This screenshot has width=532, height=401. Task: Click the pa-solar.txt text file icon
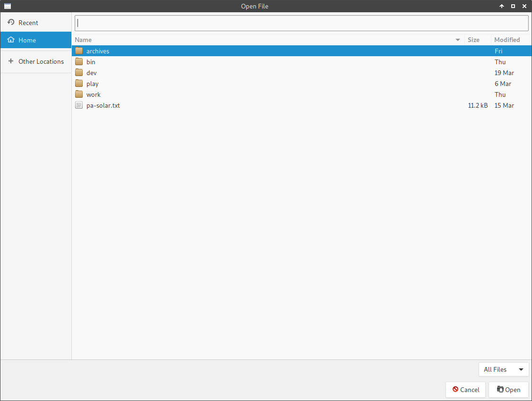[x=79, y=105]
